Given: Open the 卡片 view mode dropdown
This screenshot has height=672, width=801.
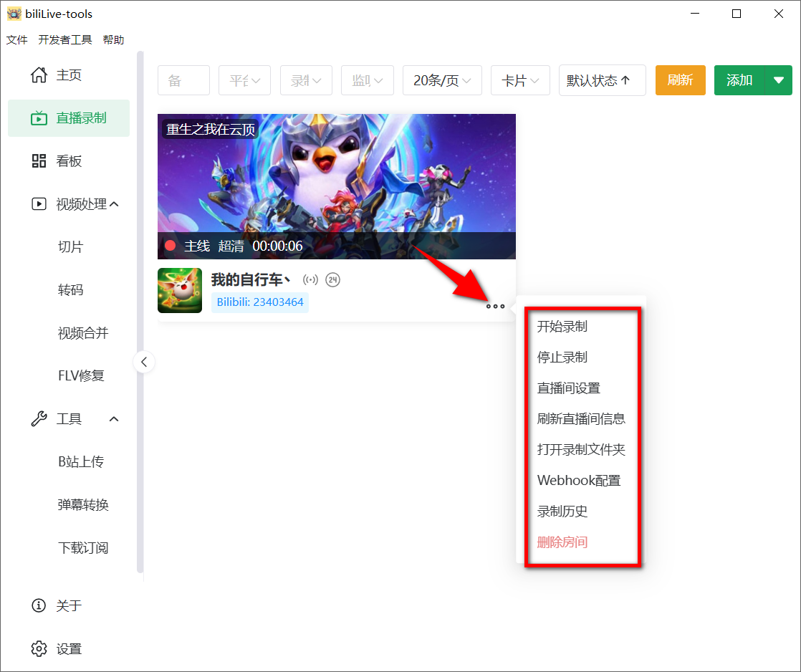Looking at the screenshot, I should click(x=520, y=80).
